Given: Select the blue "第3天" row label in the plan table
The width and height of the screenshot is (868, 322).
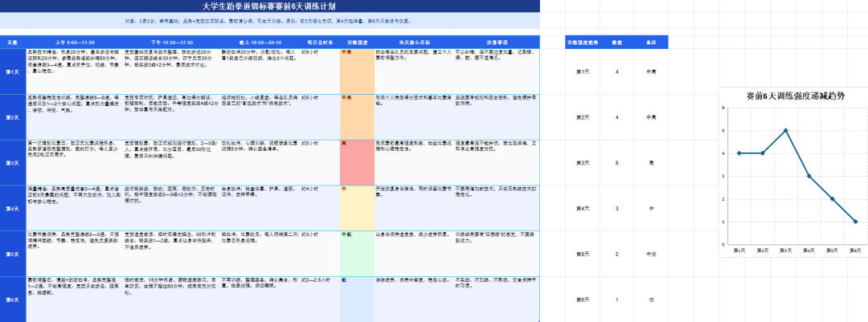Looking at the screenshot, I should (13, 163).
